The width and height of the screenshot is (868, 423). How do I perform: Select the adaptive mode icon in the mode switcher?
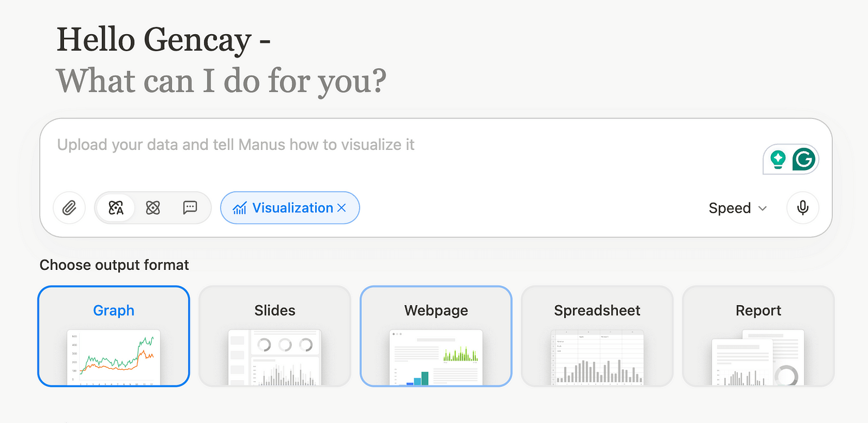point(116,207)
